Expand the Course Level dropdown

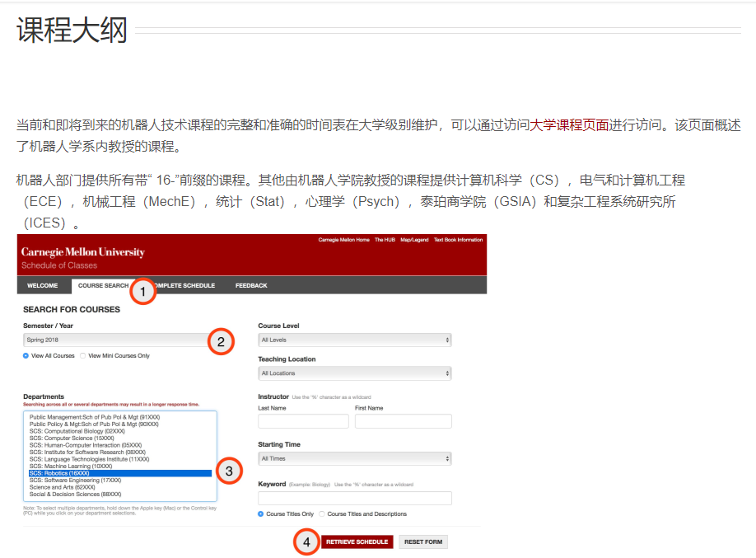point(354,340)
